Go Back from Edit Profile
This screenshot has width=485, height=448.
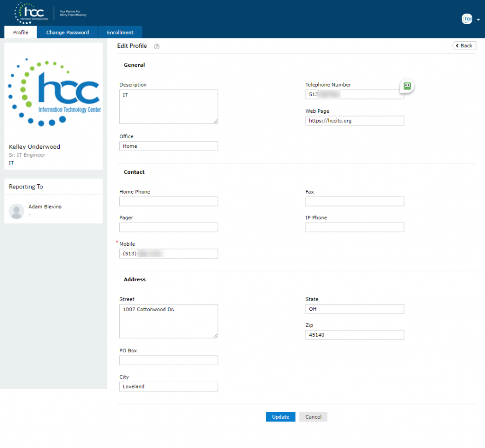coord(464,46)
